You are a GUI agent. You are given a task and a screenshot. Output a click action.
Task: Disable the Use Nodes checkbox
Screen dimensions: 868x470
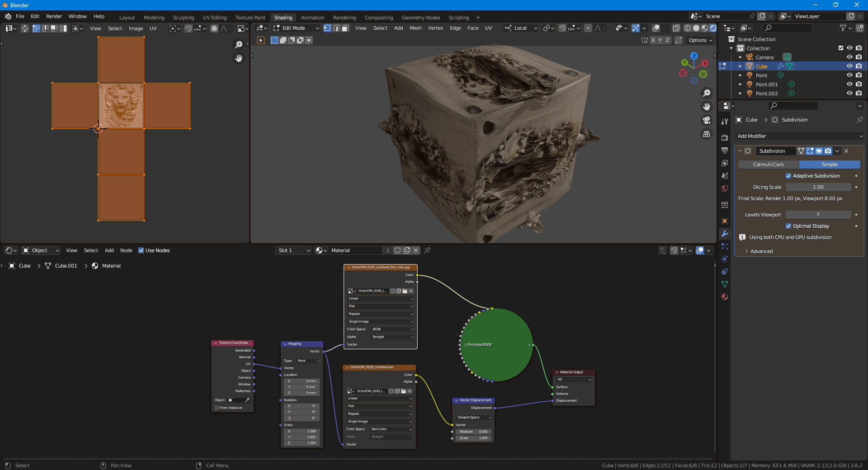click(x=141, y=250)
